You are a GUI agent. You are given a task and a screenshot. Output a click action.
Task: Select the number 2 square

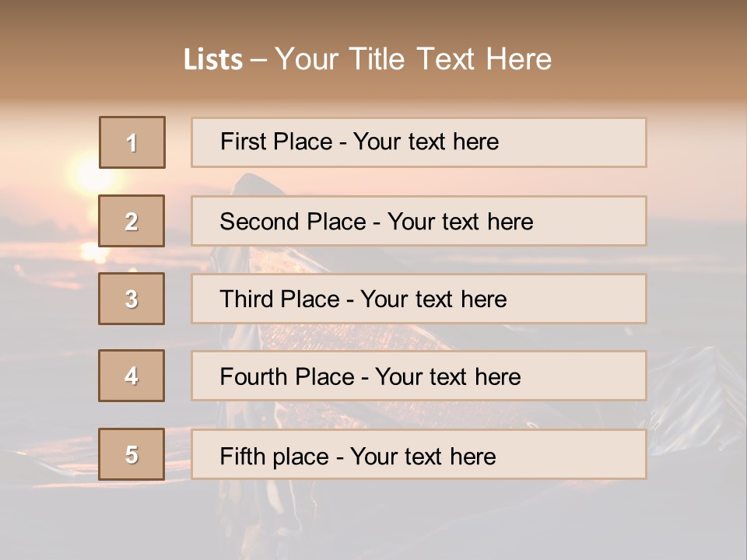coord(132,221)
